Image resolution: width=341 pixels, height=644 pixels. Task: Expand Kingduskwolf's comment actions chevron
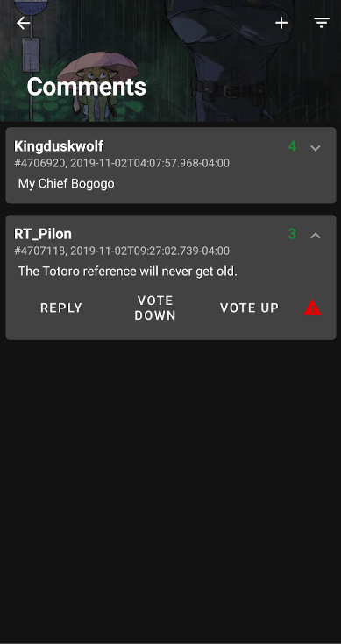pos(315,148)
